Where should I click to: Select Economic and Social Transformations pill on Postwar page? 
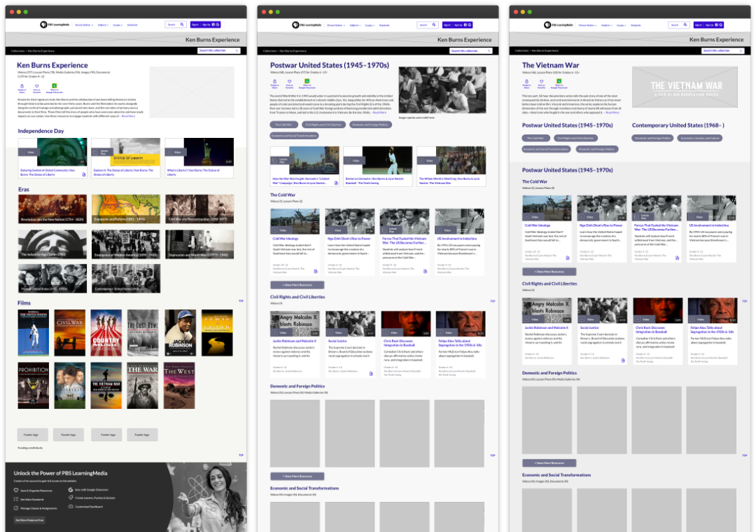click(x=294, y=136)
